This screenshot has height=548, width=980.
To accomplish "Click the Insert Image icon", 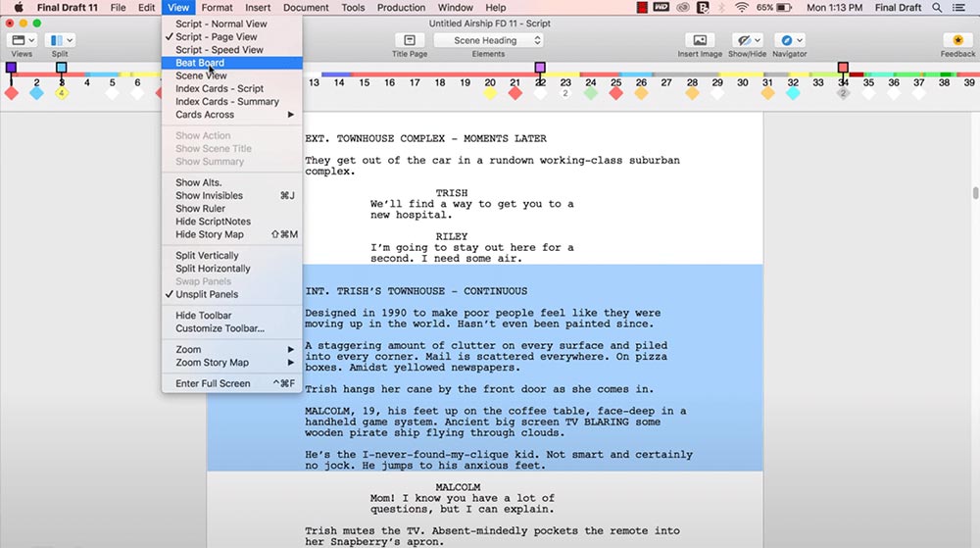I will click(700, 40).
